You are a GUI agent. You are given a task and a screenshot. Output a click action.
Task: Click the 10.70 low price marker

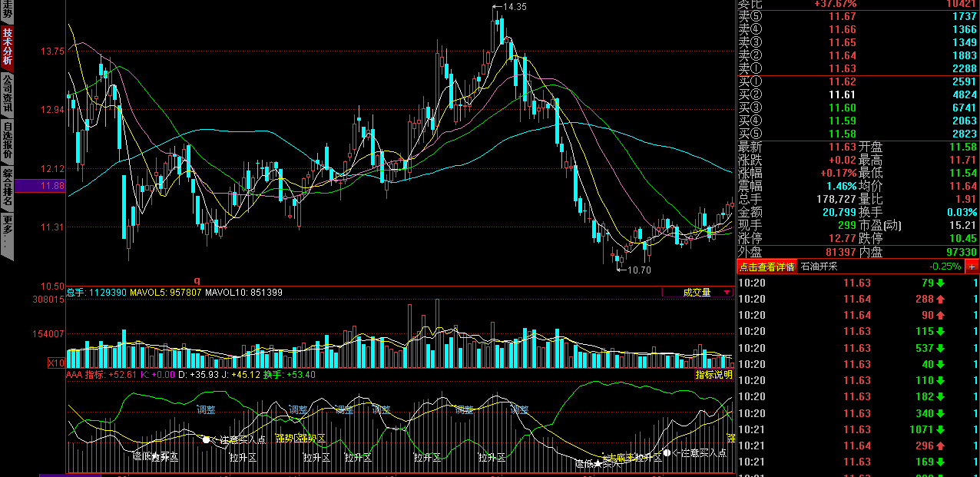(x=639, y=270)
